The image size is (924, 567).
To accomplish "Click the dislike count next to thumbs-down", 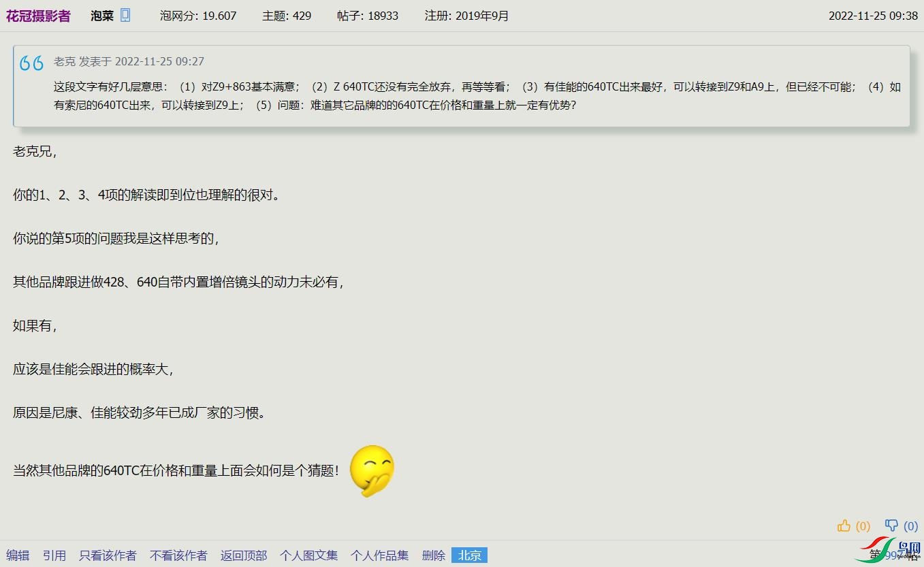I will (910, 526).
